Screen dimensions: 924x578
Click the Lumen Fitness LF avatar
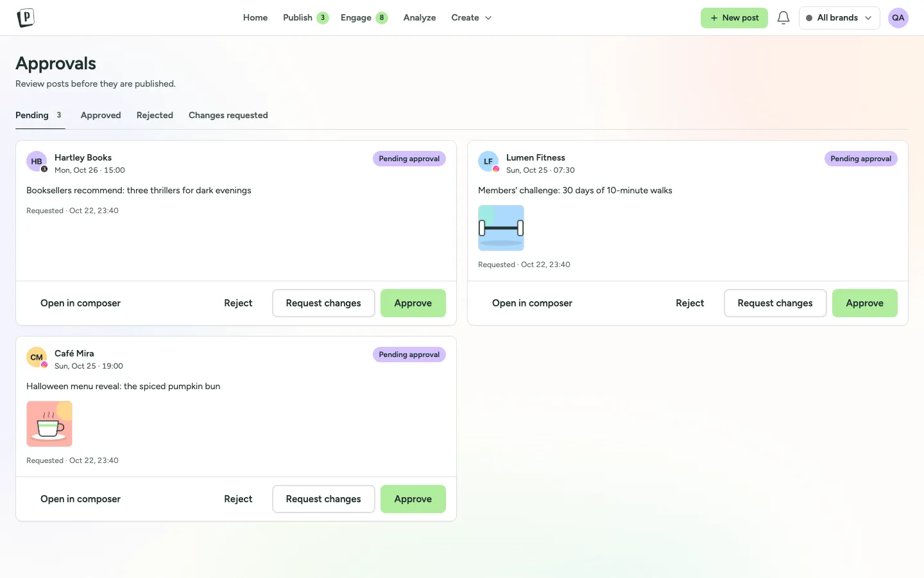pyautogui.click(x=488, y=161)
